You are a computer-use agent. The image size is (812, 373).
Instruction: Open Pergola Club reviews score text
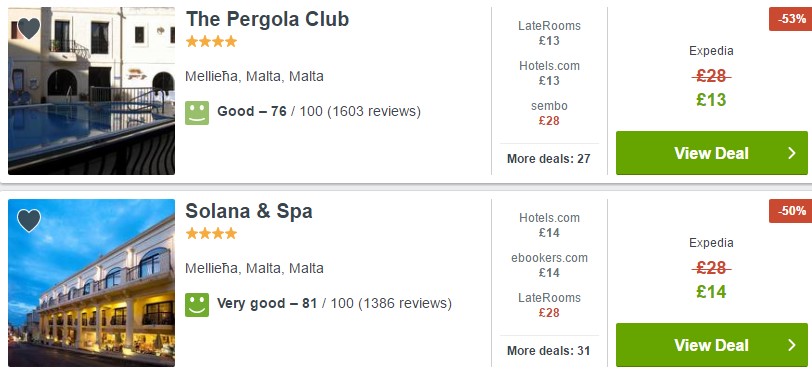point(319,111)
